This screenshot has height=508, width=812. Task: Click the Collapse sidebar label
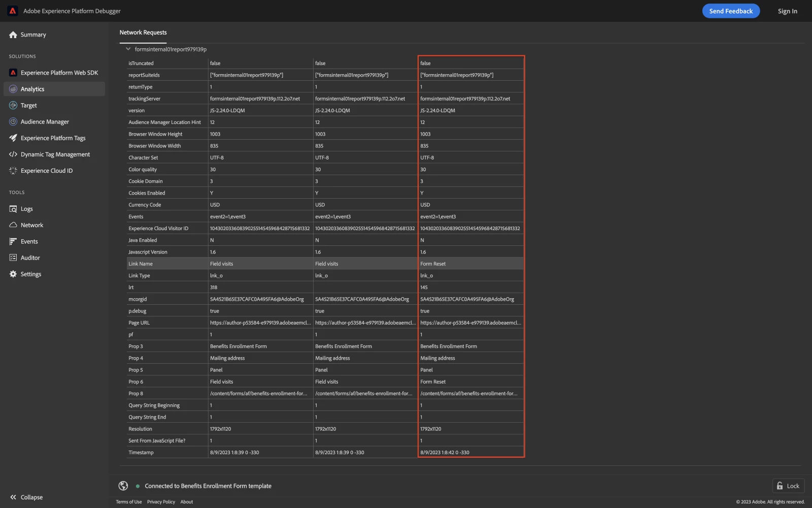(x=31, y=497)
